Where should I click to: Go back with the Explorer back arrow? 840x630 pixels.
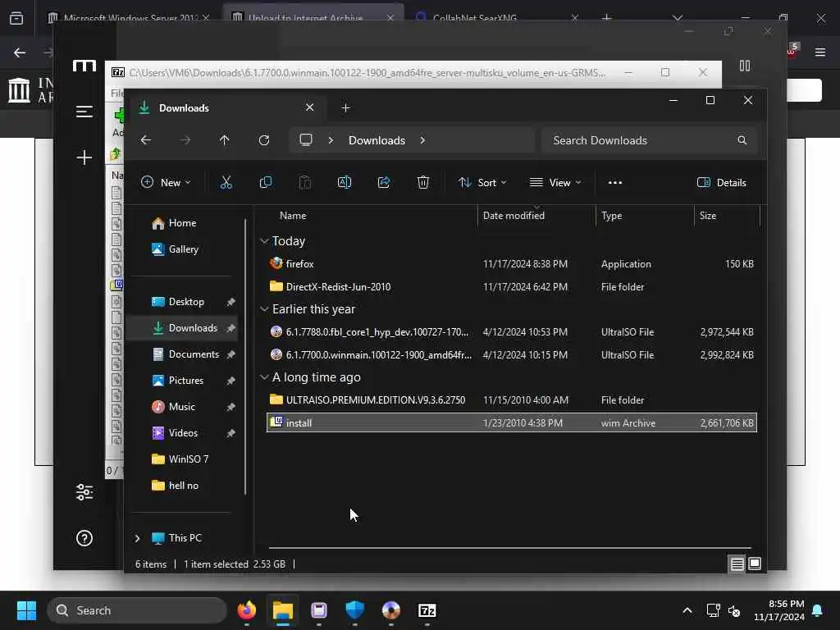146,140
